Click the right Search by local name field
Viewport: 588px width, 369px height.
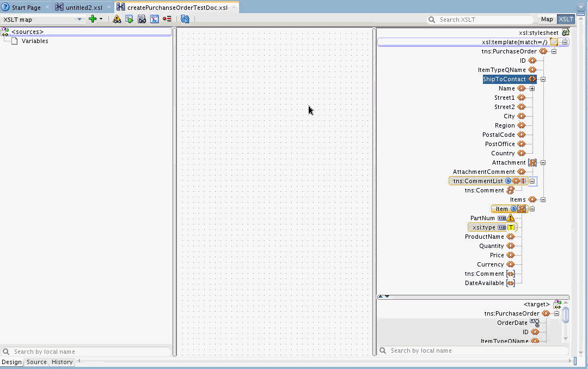[473, 350]
